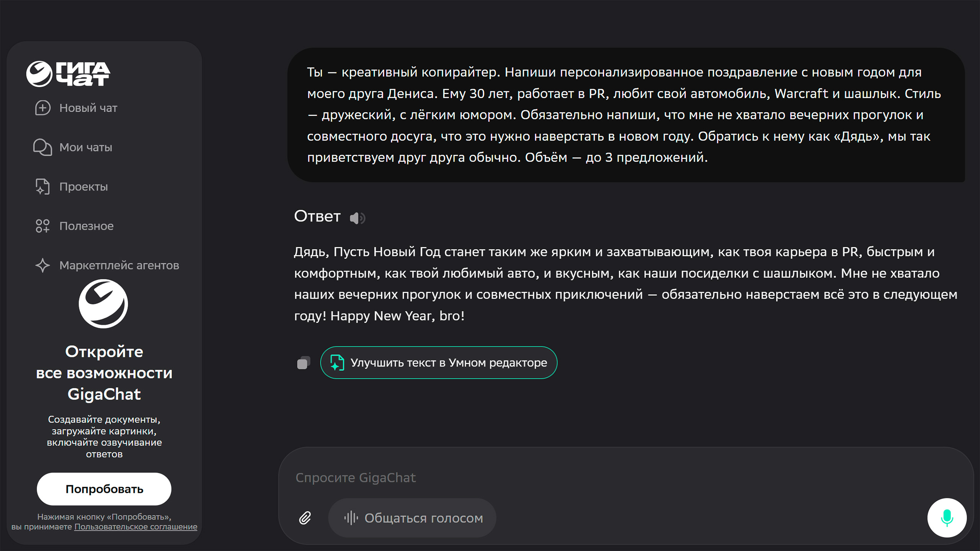The height and width of the screenshot is (551, 980).
Task: Open the Новый чат menu item
Action: 88,108
